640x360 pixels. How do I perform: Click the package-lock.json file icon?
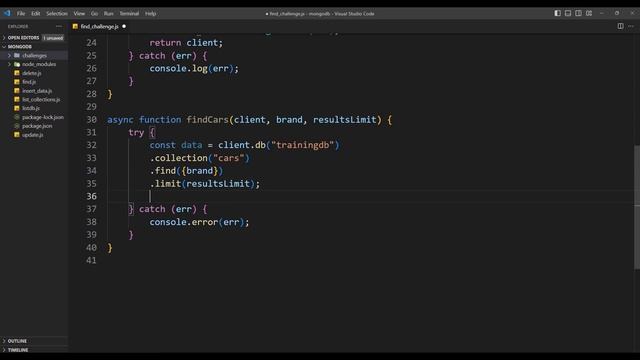coord(17,117)
